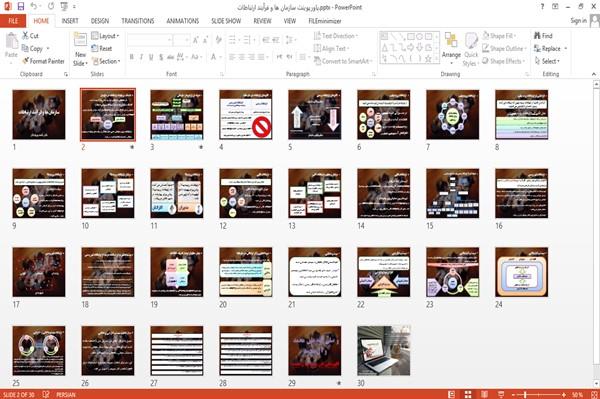This screenshot has height=399, width=600.
Task: Open the Section dropdown menu
Action: coord(106,61)
